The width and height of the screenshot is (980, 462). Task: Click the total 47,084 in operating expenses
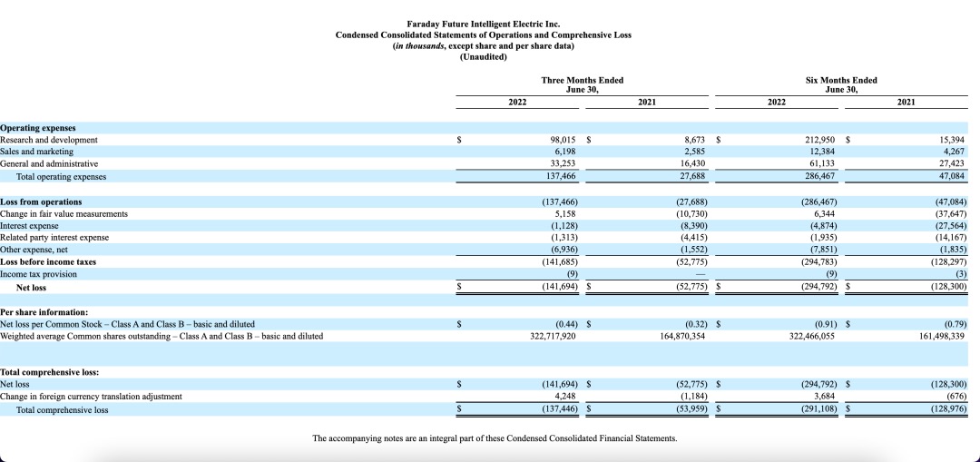(x=954, y=177)
